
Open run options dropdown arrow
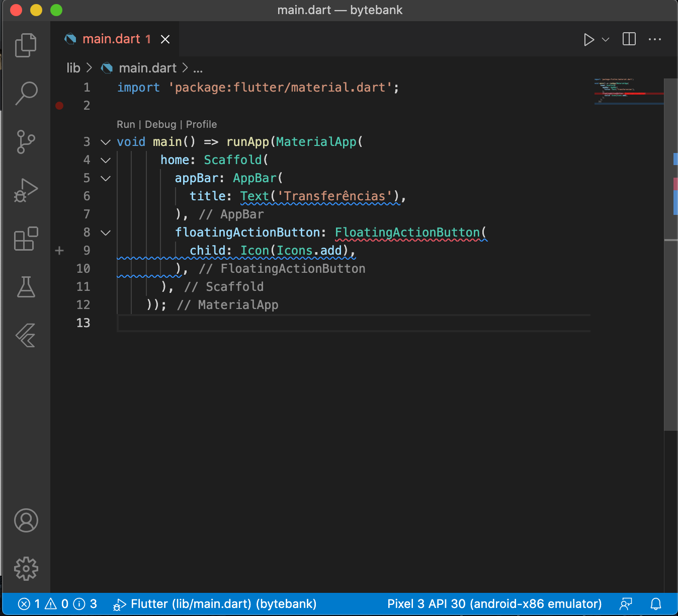(x=606, y=40)
